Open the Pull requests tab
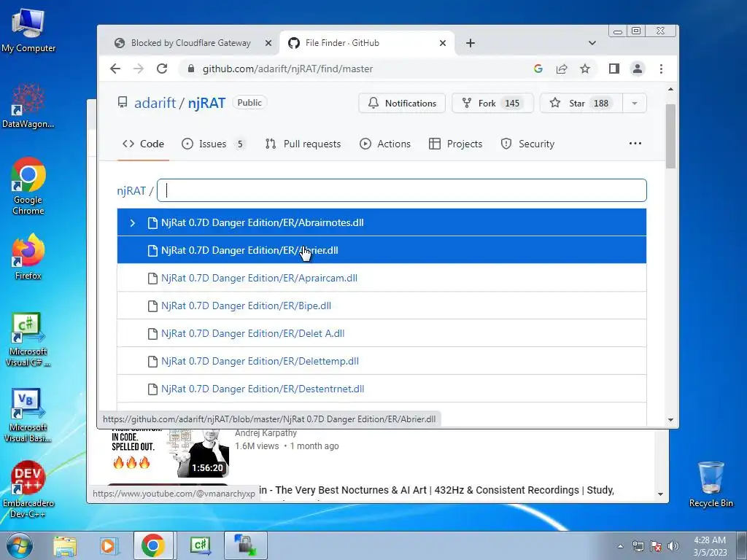This screenshot has width=747, height=560. [x=303, y=144]
